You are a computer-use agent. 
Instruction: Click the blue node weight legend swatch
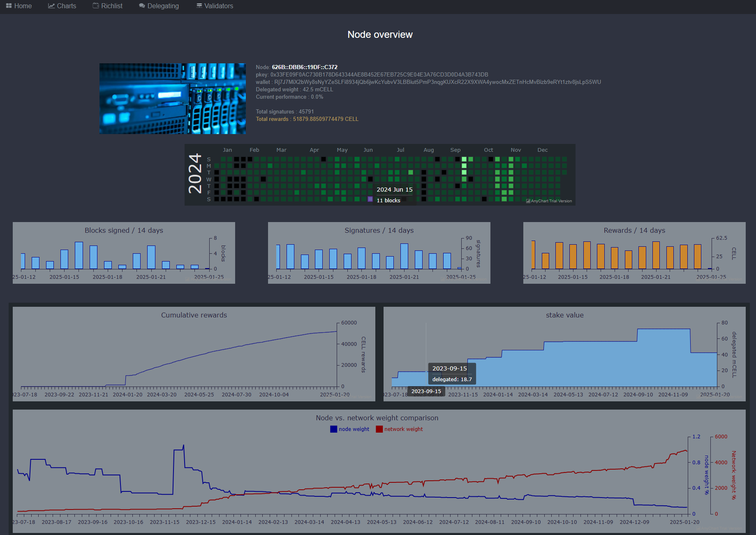tap(333, 429)
